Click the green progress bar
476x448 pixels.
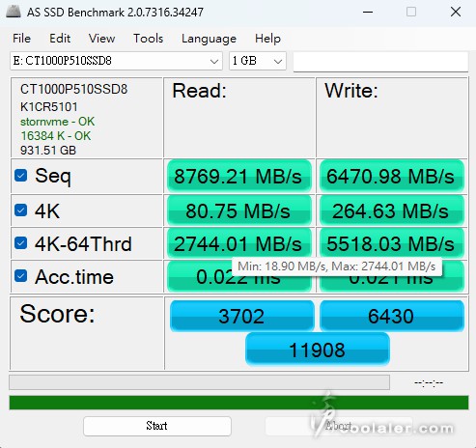[x=238, y=403]
